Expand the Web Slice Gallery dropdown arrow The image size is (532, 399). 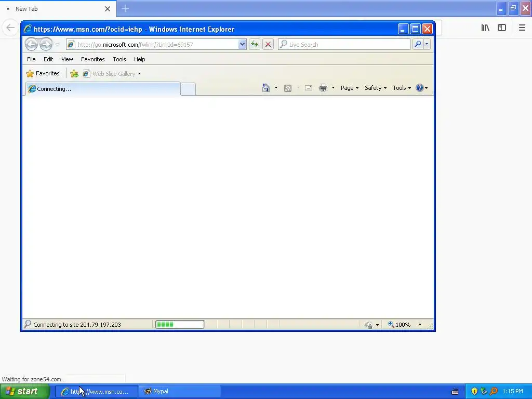pos(139,74)
